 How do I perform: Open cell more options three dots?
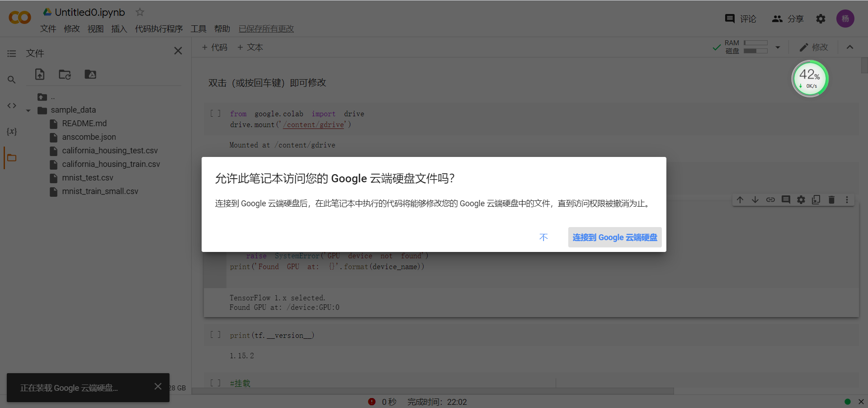point(847,199)
